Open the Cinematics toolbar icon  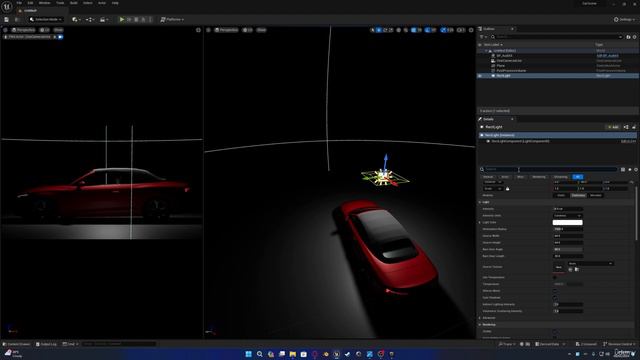104,20
